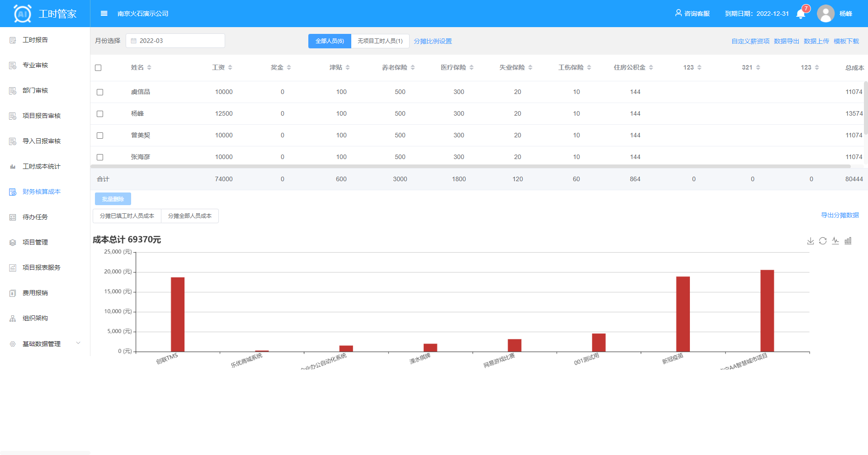The height and width of the screenshot is (455, 868).
Task: Sort the table by 工资 column
Action: (230, 68)
